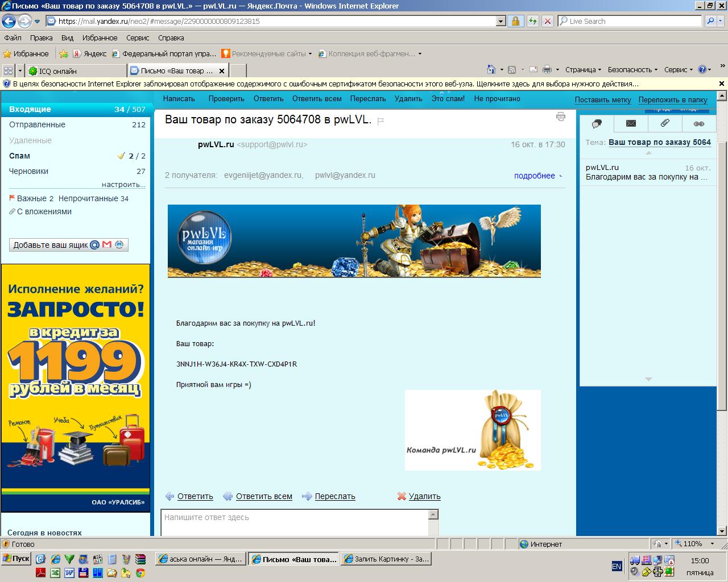
Task: Click the search magnifier button
Action: click(710, 22)
